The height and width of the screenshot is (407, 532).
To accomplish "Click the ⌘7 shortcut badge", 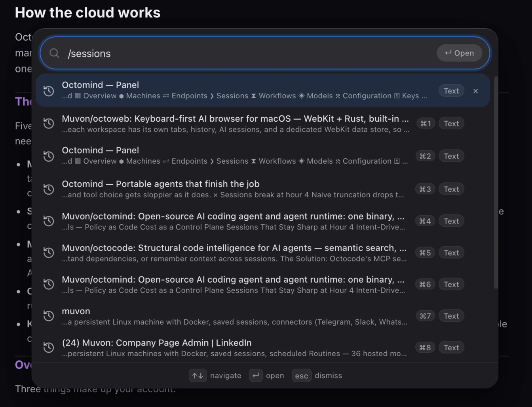I will pos(425,316).
